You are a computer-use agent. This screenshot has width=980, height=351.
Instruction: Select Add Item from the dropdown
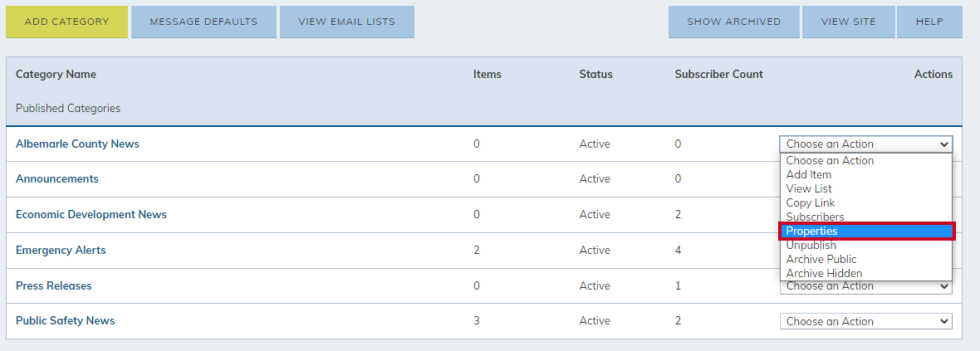pyautogui.click(x=865, y=174)
